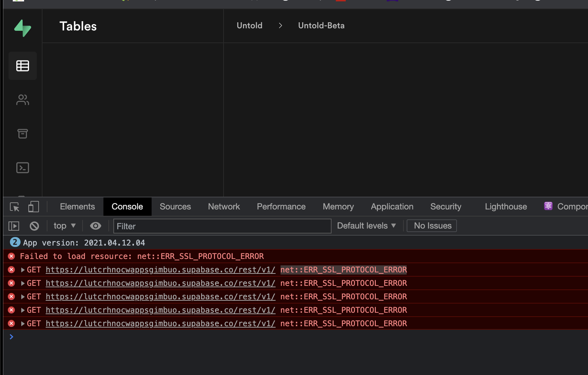Open Authentication users from the sidebar
588x375 pixels.
(23, 99)
